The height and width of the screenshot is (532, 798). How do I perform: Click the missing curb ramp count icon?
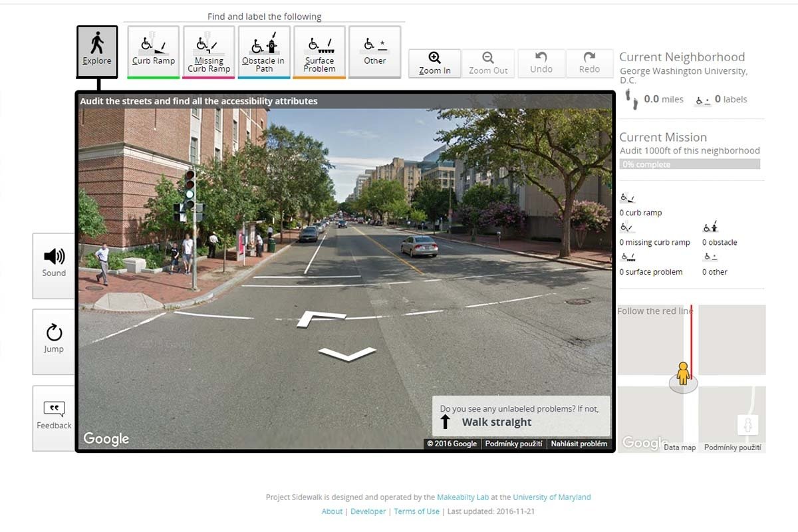coord(628,227)
